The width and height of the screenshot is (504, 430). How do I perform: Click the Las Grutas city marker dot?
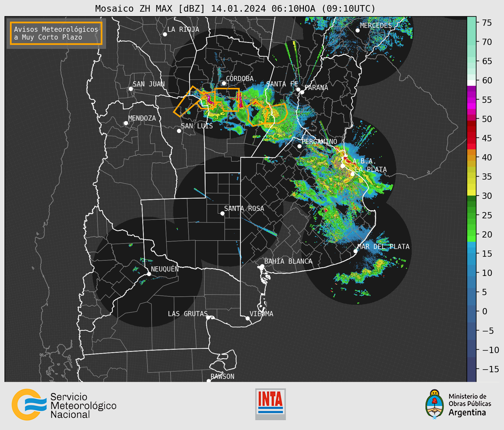coord(208,318)
